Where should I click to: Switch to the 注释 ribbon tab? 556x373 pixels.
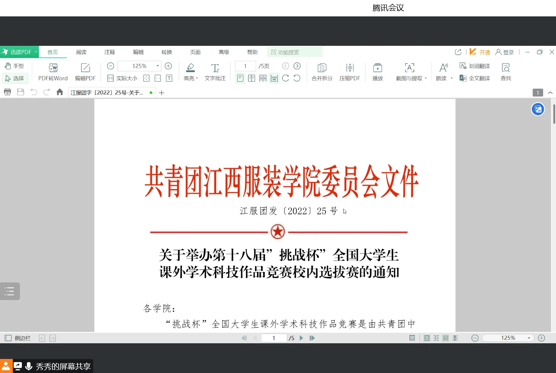click(110, 52)
